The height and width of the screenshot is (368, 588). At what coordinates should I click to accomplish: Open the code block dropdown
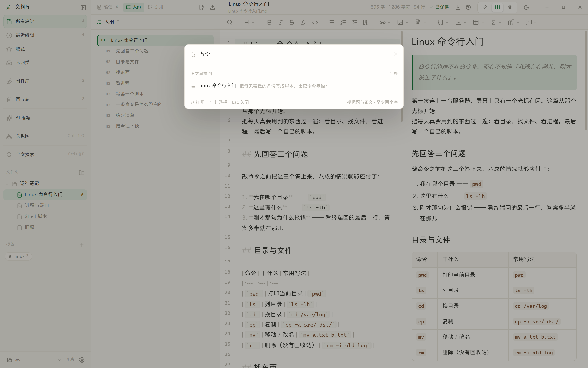[443, 22]
